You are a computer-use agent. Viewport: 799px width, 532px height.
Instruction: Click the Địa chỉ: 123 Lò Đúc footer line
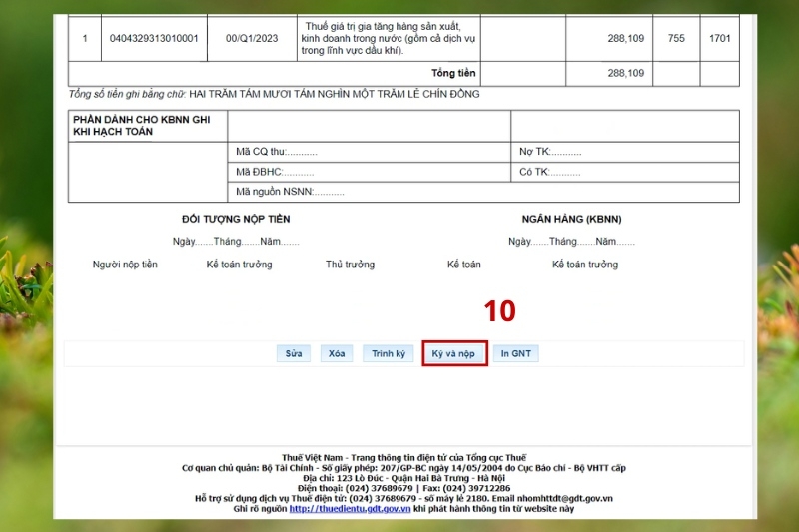click(x=403, y=478)
